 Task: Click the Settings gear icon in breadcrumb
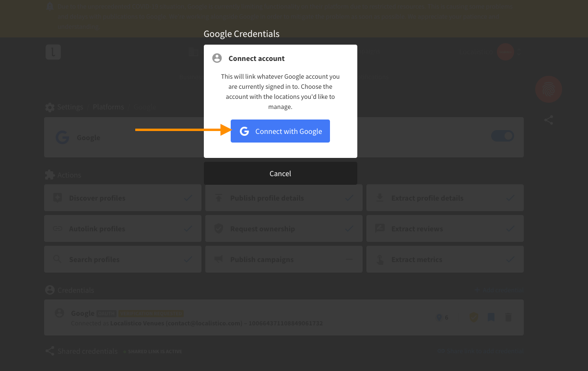click(50, 107)
